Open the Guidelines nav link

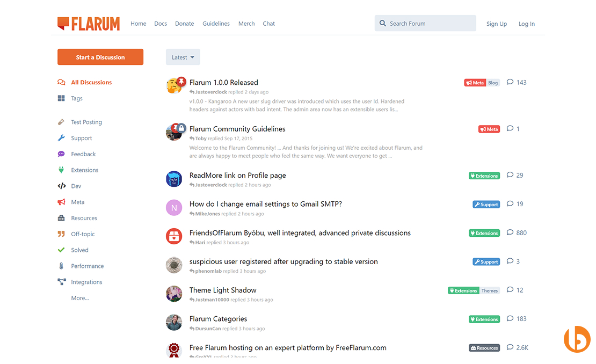[x=216, y=24]
